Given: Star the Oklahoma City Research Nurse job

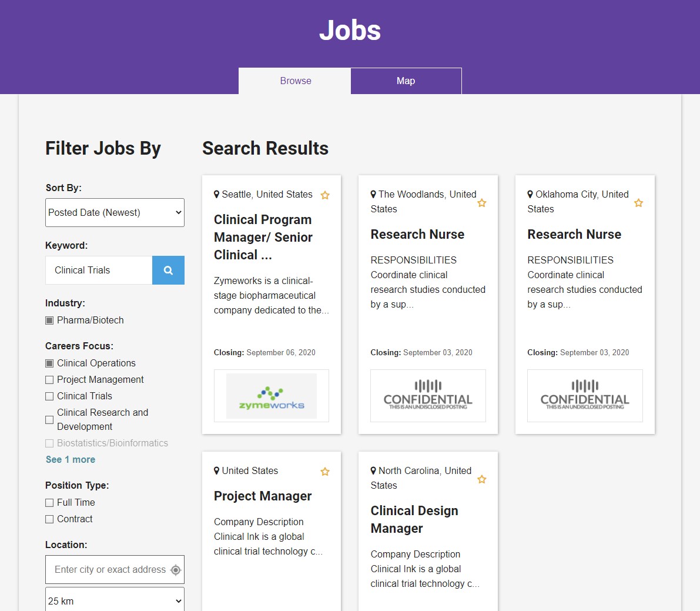Looking at the screenshot, I should click(639, 203).
